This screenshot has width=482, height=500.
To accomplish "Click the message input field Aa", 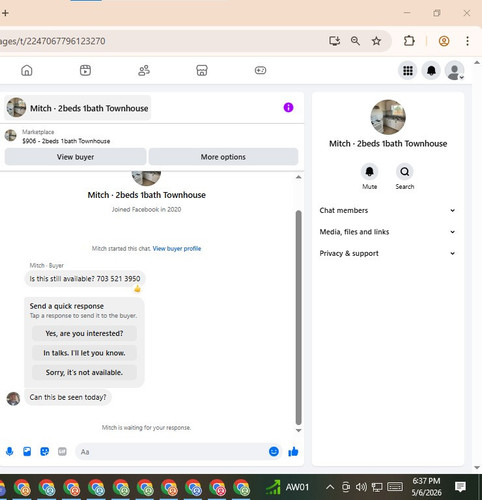I will click(172, 452).
